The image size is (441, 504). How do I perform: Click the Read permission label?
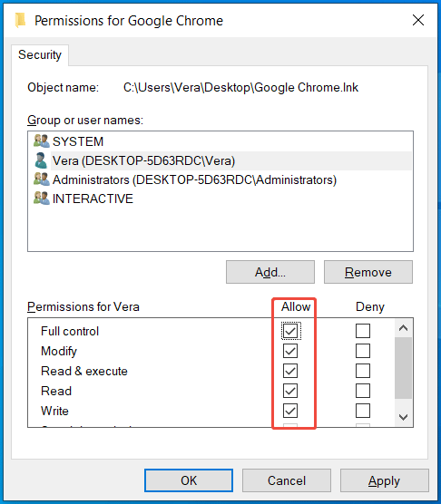coord(56,391)
